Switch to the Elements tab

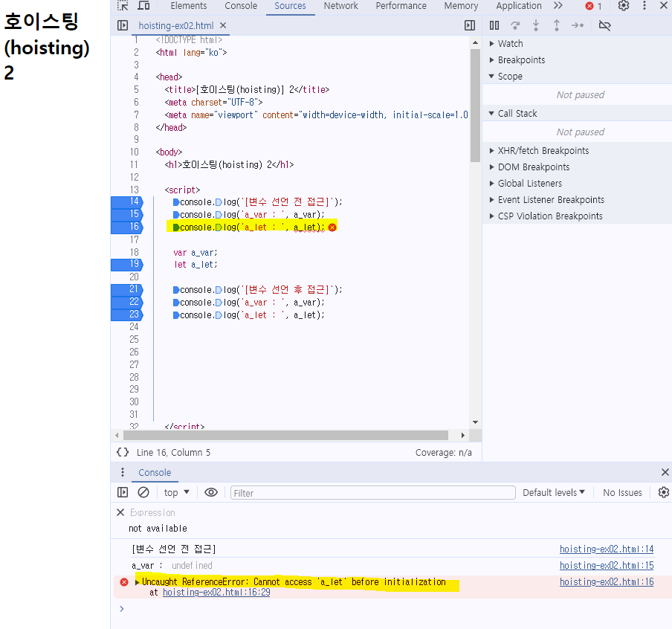(189, 6)
